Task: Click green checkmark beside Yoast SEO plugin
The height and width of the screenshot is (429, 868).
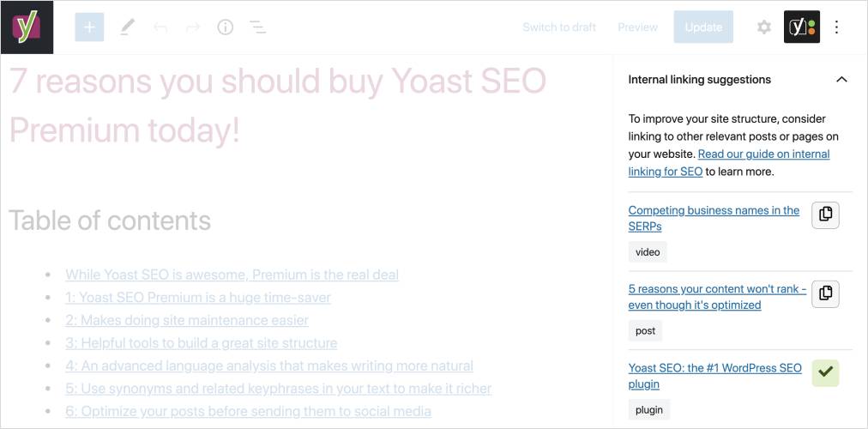Action: click(x=825, y=372)
